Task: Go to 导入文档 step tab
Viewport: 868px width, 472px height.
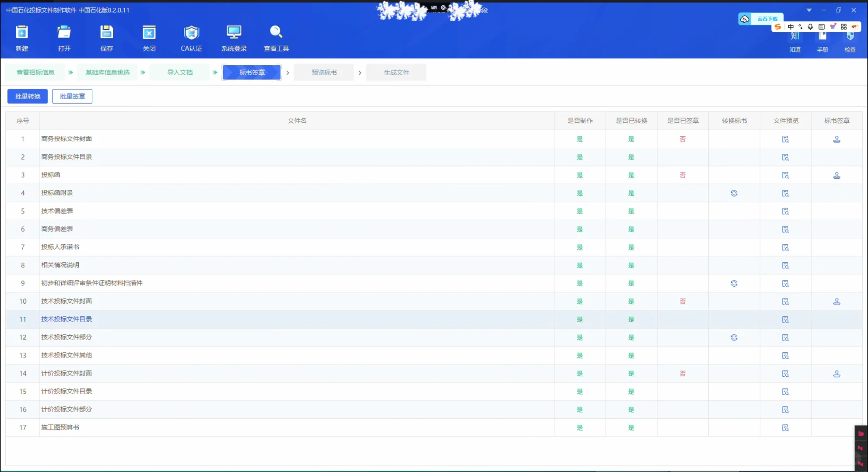Action: (179, 73)
